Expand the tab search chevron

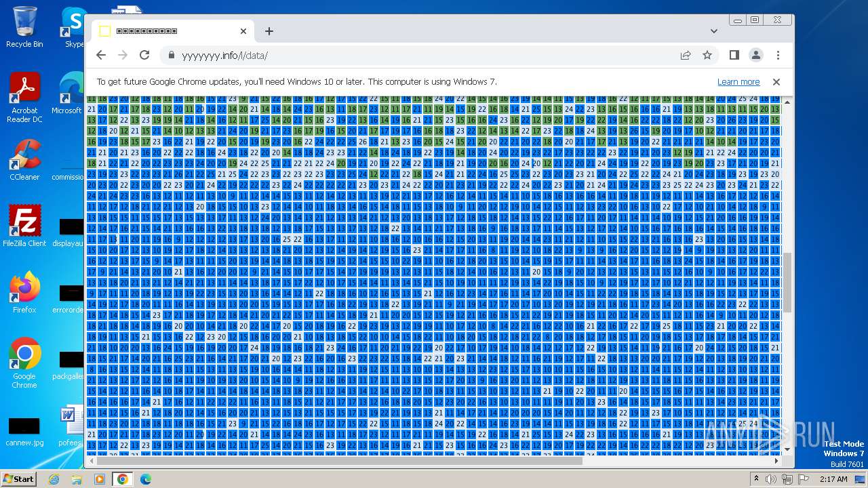point(714,31)
